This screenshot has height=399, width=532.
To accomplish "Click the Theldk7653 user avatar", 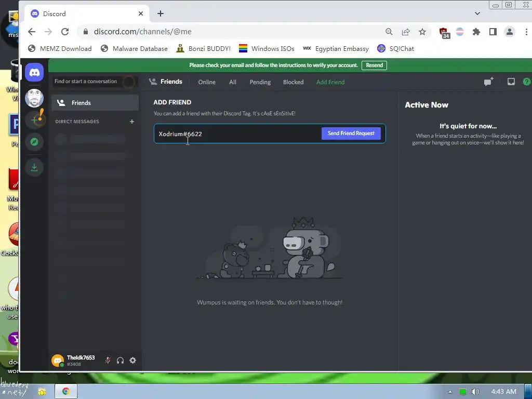I will coord(58,361).
